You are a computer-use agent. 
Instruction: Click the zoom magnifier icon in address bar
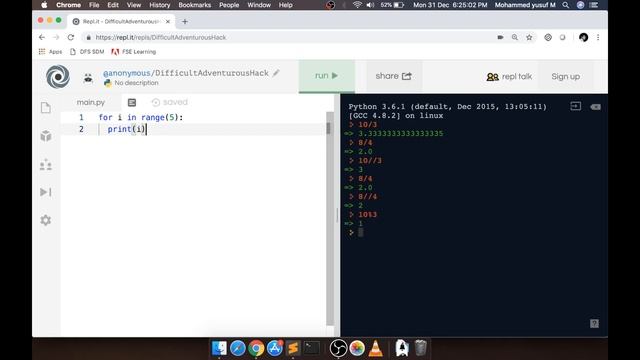pyautogui.click(x=515, y=37)
